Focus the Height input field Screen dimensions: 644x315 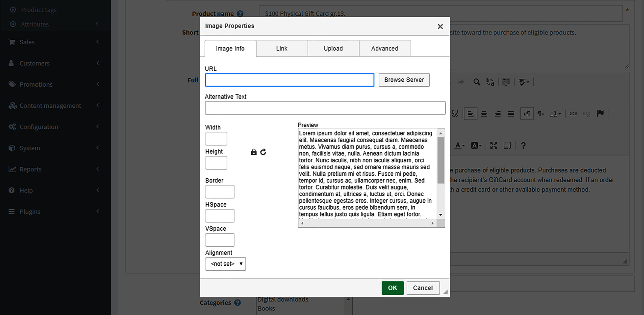coord(216,163)
